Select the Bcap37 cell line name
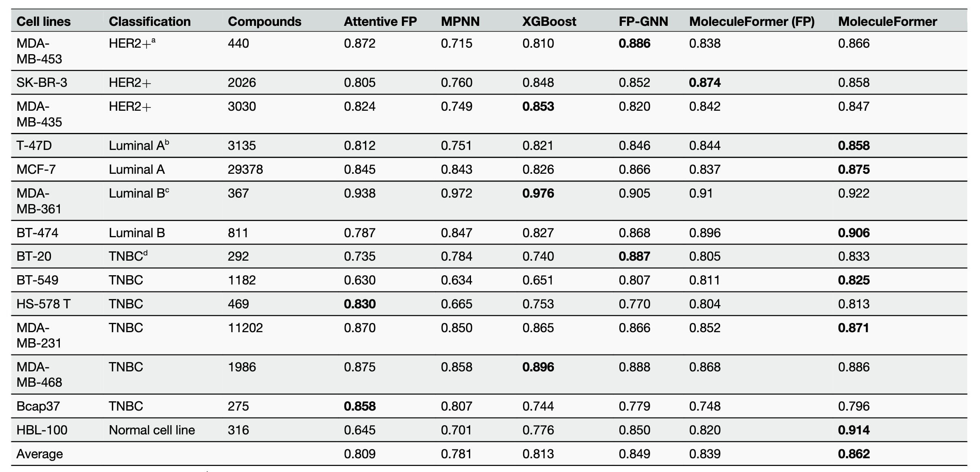980x472 pixels. coord(38,406)
